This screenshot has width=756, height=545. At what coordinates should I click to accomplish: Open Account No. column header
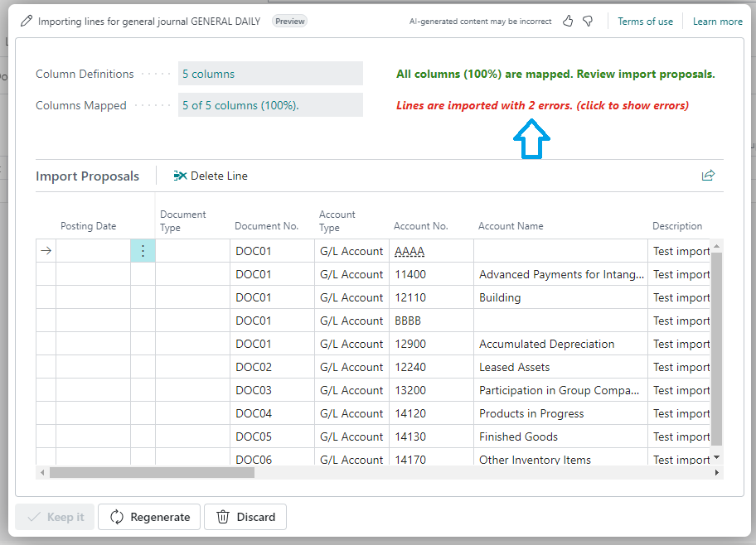tap(421, 226)
